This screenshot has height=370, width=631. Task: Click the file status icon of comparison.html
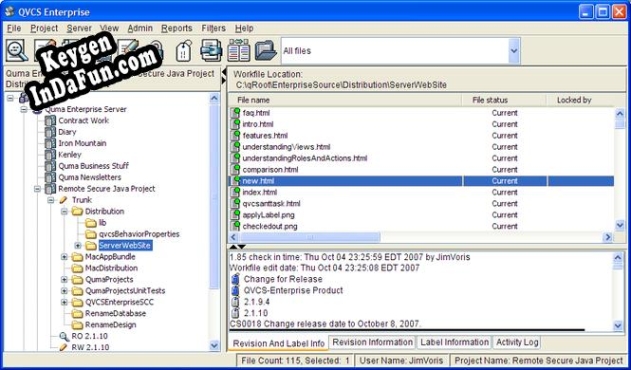(x=235, y=169)
